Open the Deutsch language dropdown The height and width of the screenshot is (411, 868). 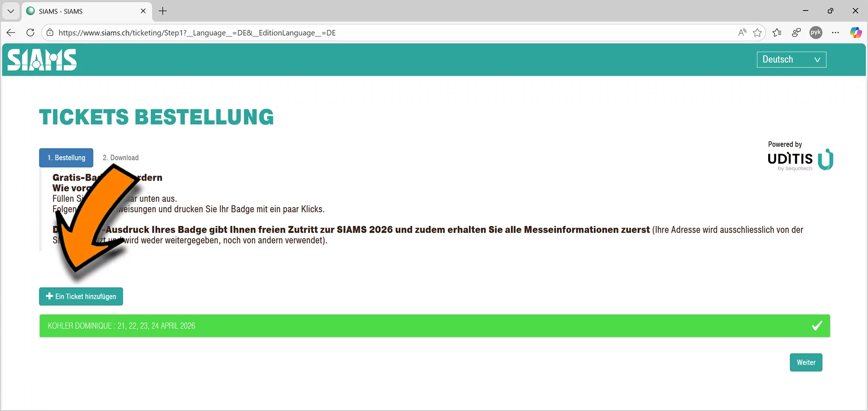tap(791, 59)
